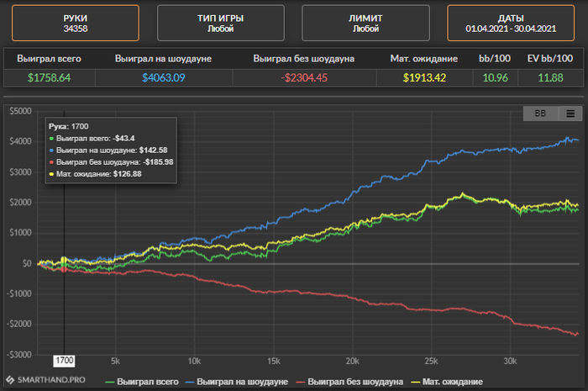Click the 11.88 EV bb/100 value
This screenshot has width=588, height=391.
click(550, 77)
